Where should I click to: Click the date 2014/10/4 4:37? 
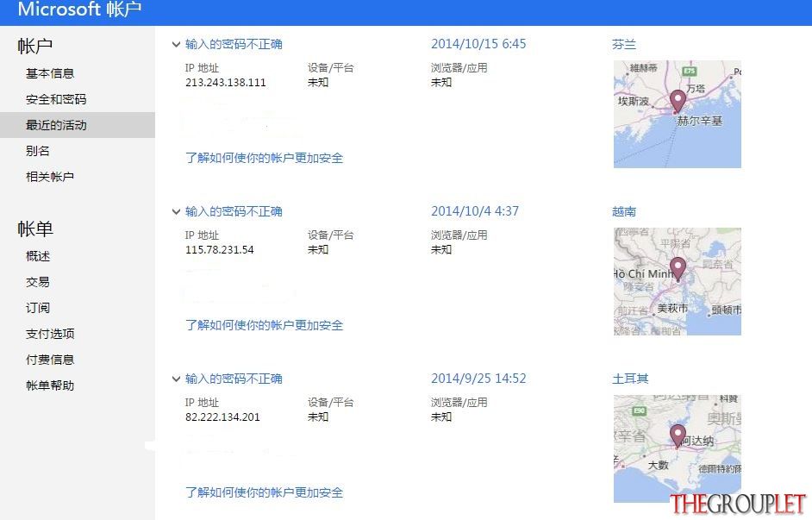(x=475, y=211)
